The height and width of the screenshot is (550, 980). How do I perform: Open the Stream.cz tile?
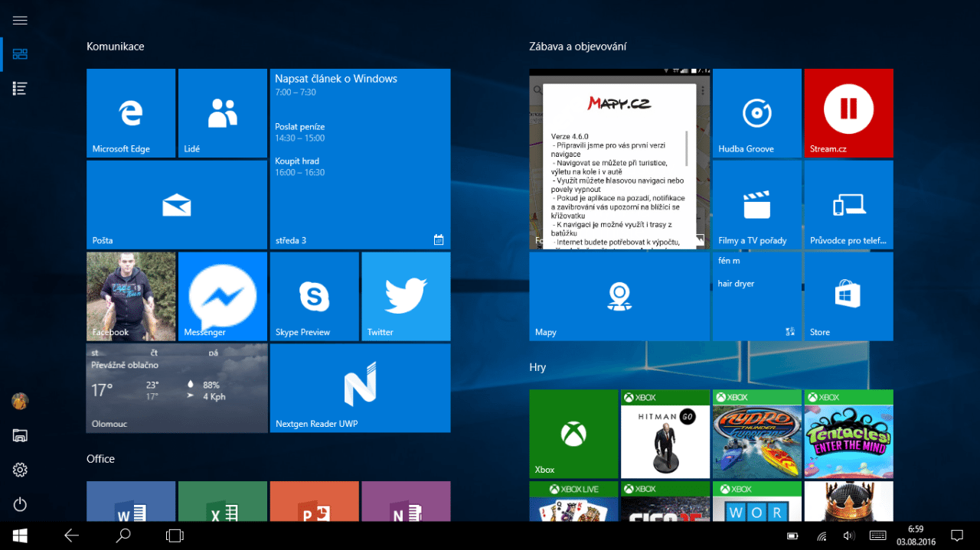pyautogui.click(x=849, y=113)
